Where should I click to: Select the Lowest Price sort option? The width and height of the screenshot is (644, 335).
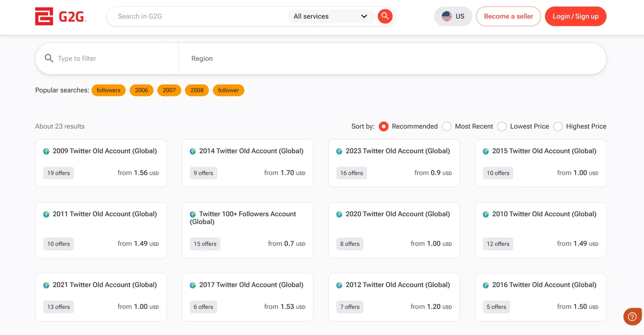point(502,126)
